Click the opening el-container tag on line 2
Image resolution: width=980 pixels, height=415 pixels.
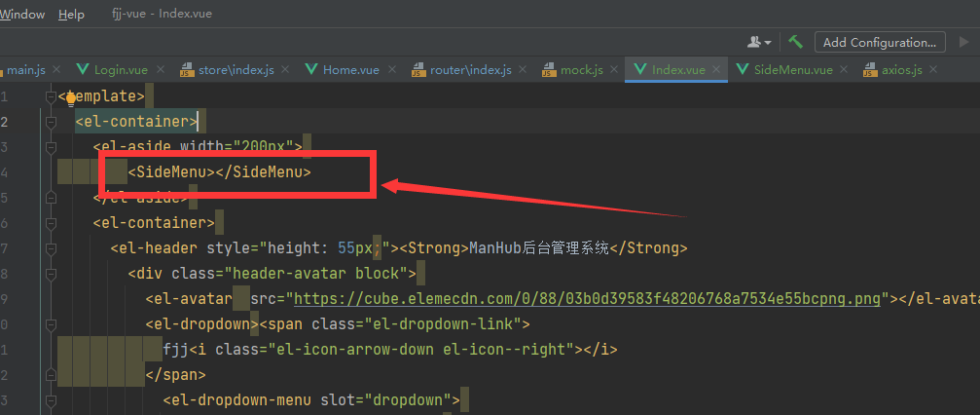click(137, 122)
